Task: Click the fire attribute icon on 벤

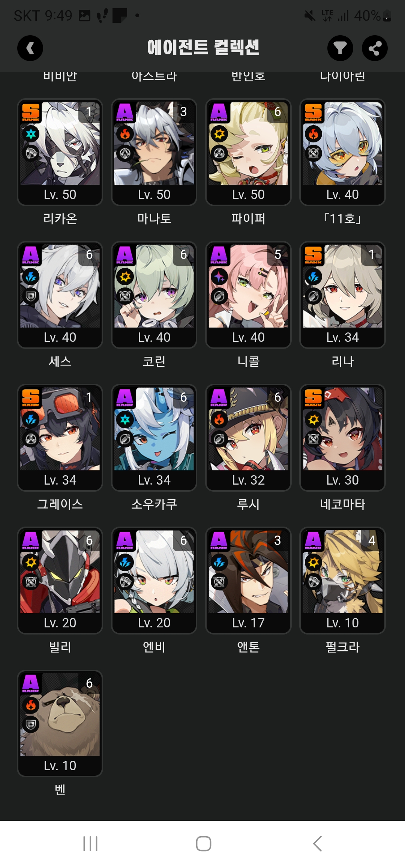Action: (x=31, y=705)
